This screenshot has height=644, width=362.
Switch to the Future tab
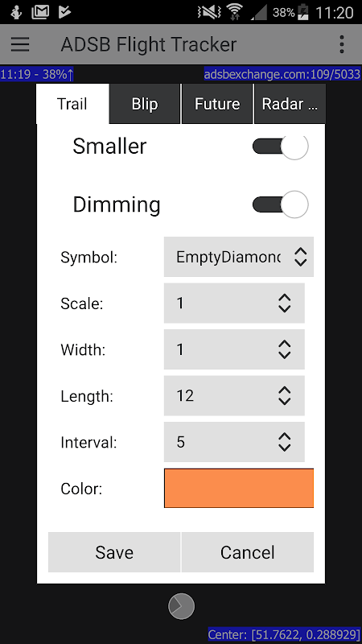[x=217, y=104]
